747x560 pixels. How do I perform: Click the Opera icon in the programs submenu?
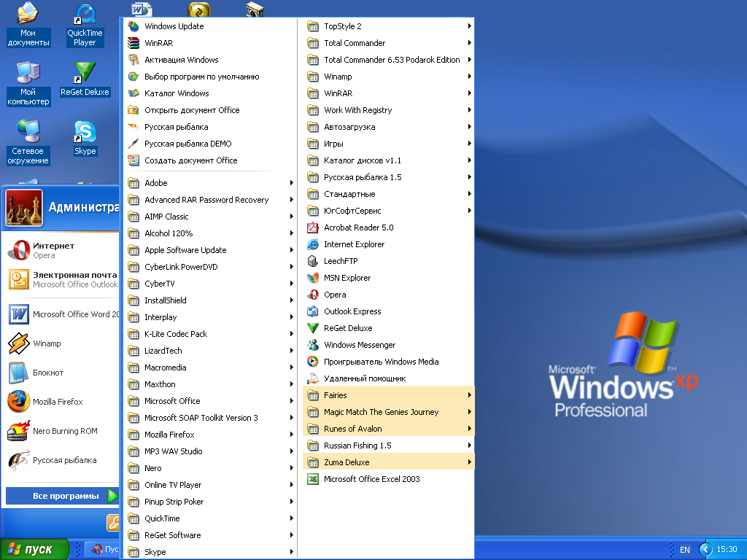pos(312,295)
